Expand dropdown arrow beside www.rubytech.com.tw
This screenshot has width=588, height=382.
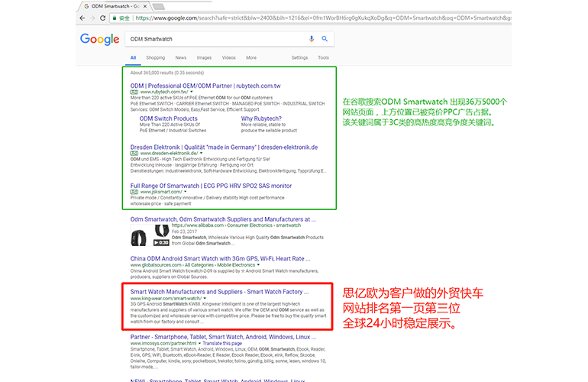(192, 92)
